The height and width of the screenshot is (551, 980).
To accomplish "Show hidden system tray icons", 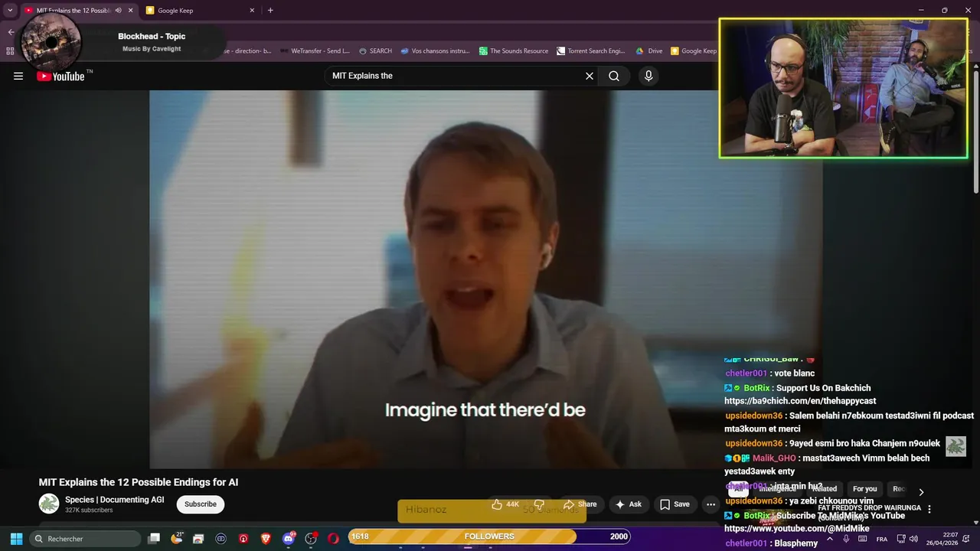I will (x=829, y=539).
